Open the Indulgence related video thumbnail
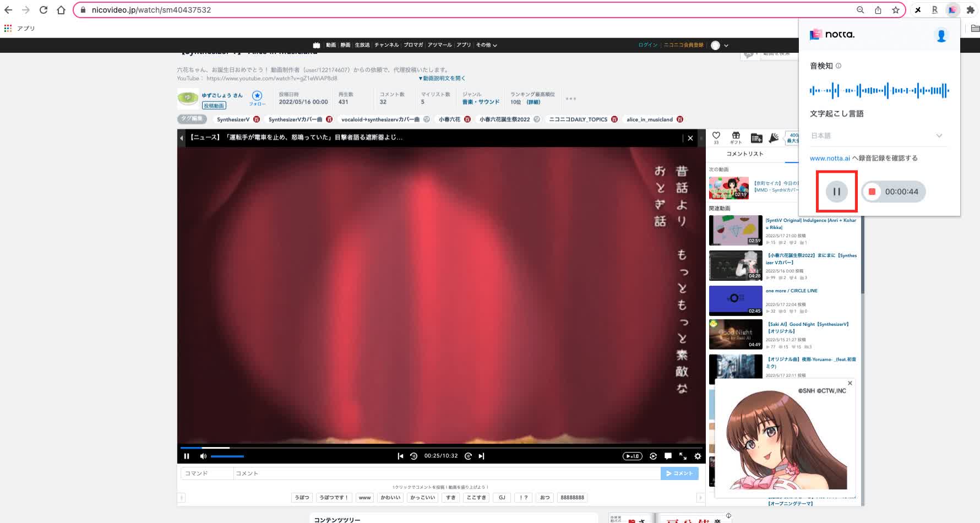 pos(736,230)
